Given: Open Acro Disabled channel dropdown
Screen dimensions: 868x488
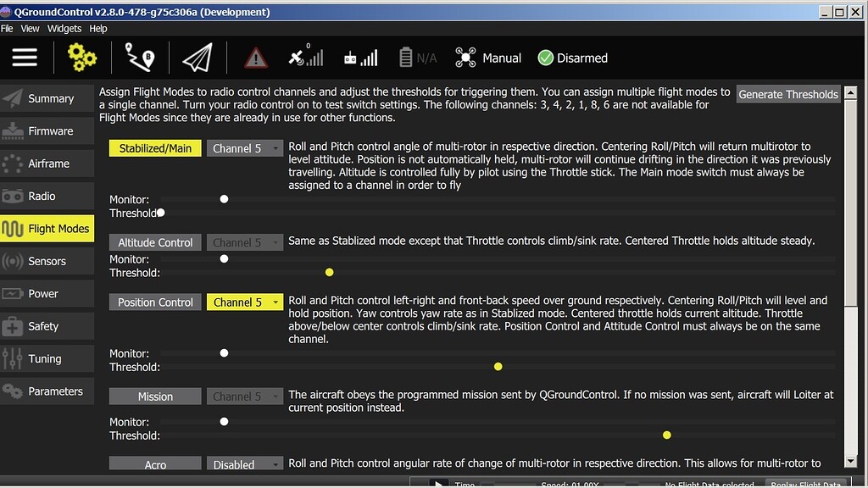Looking at the screenshot, I should (x=245, y=463).
